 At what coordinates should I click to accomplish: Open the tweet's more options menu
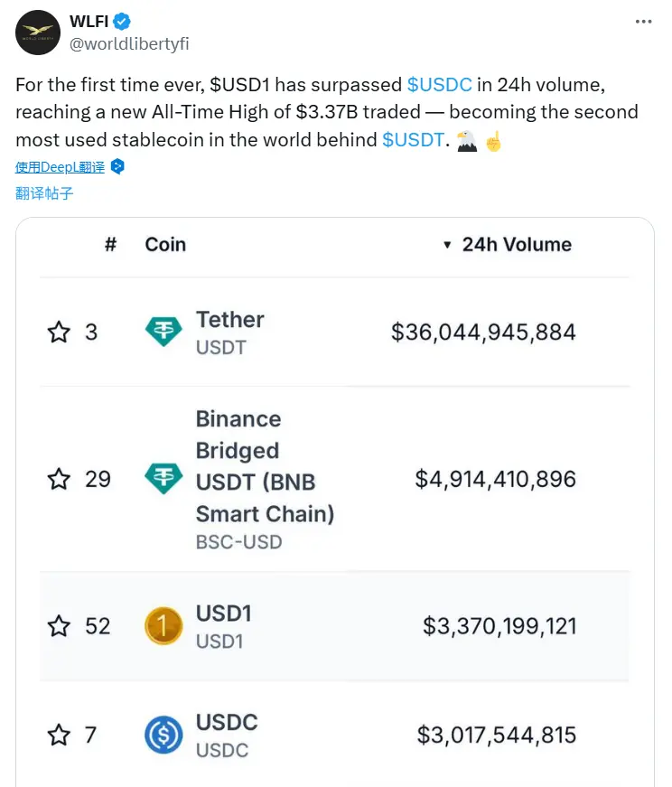tap(642, 23)
